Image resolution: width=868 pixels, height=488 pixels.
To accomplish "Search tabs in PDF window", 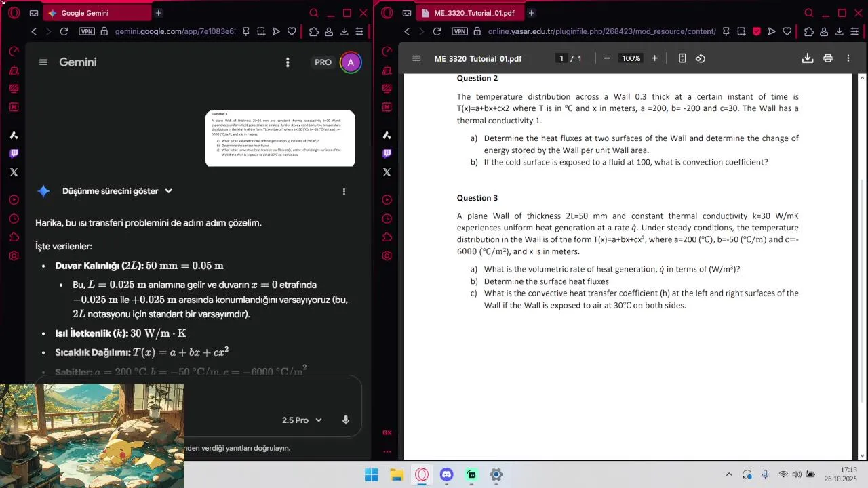I will tap(808, 13).
